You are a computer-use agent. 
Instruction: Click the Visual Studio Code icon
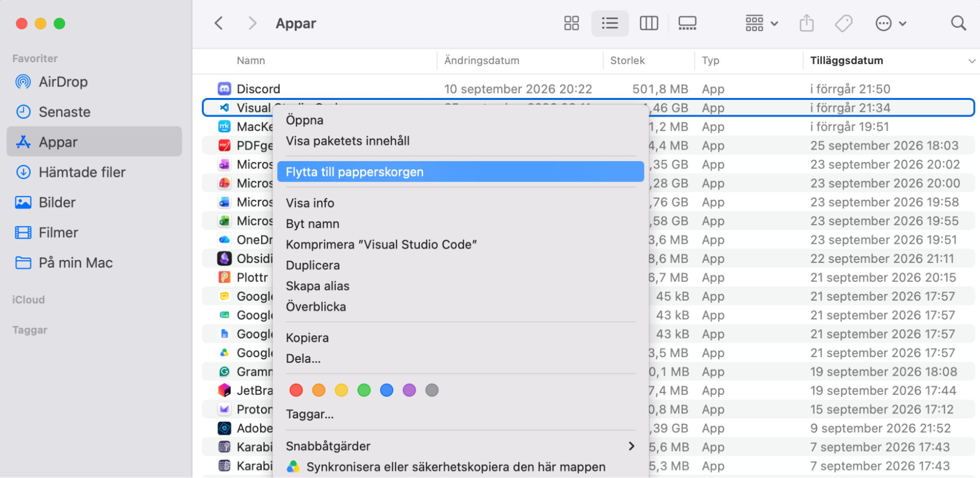coord(224,108)
